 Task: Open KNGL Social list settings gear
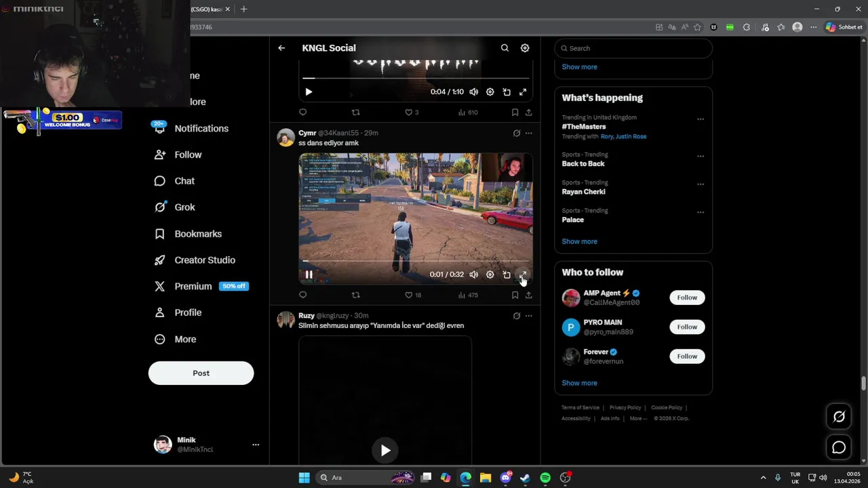[525, 48]
